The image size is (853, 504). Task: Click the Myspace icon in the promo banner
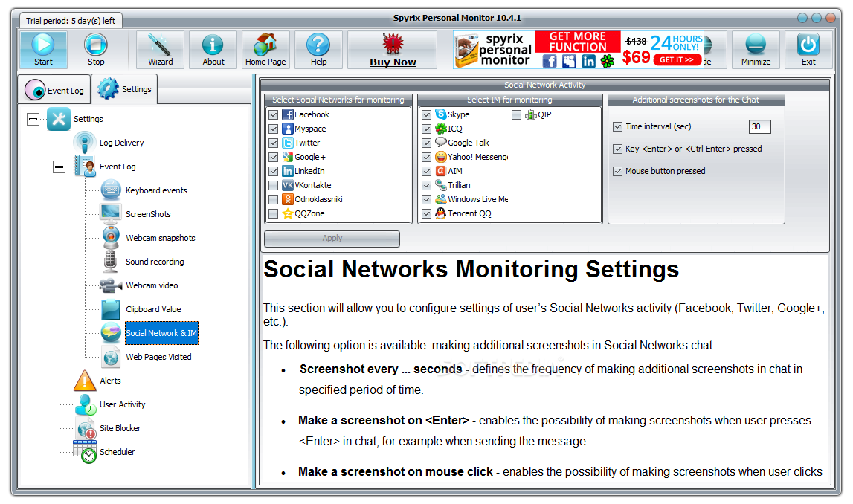569,61
